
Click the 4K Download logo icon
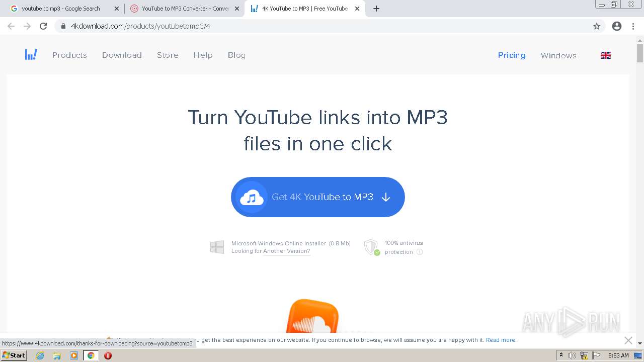(x=31, y=55)
